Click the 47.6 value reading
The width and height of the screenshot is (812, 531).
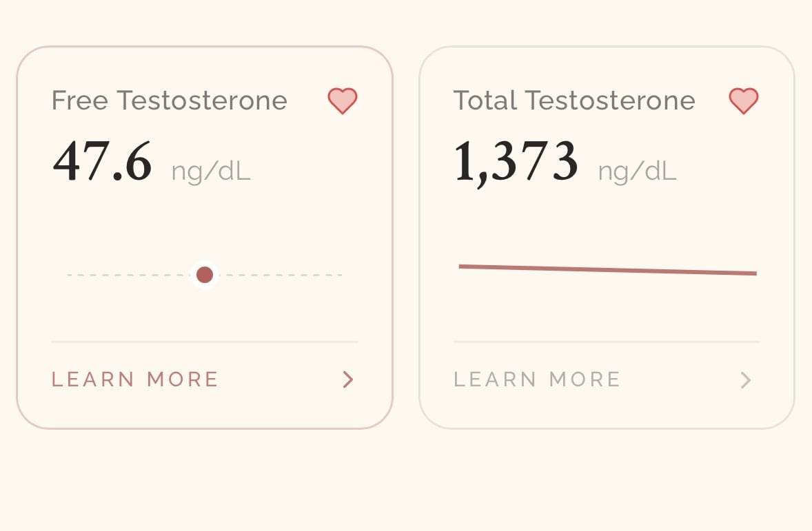[x=103, y=161]
